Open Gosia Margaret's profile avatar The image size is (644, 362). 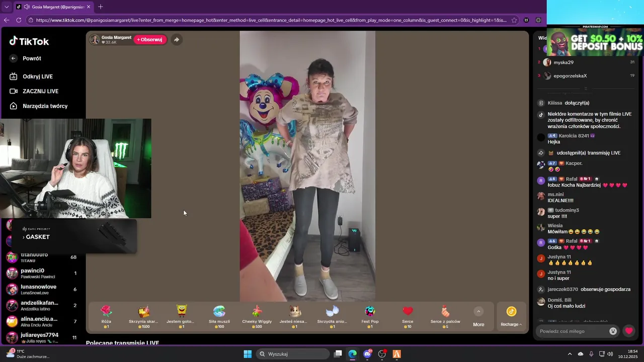click(95, 40)
